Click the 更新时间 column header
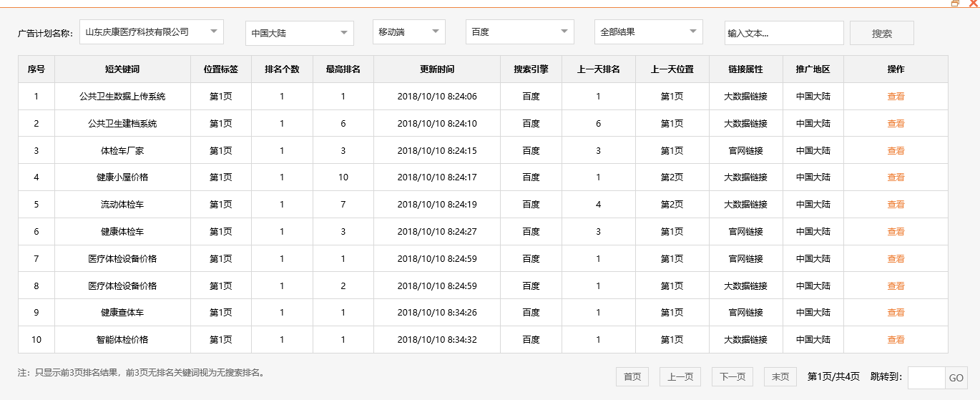Viewport: 980px width, 400px height. click(437, 69)
